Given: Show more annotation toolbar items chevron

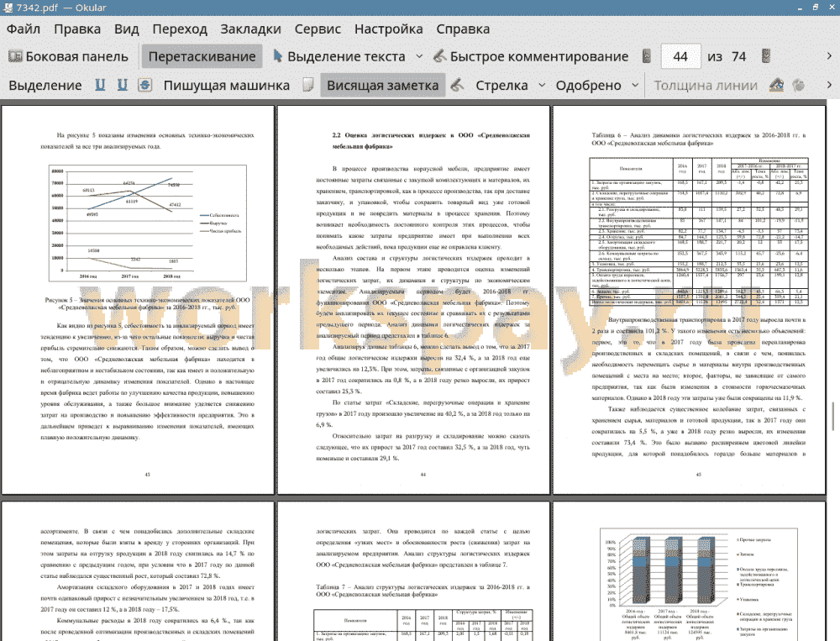Looking at the screenshot, I should point(829,85).
